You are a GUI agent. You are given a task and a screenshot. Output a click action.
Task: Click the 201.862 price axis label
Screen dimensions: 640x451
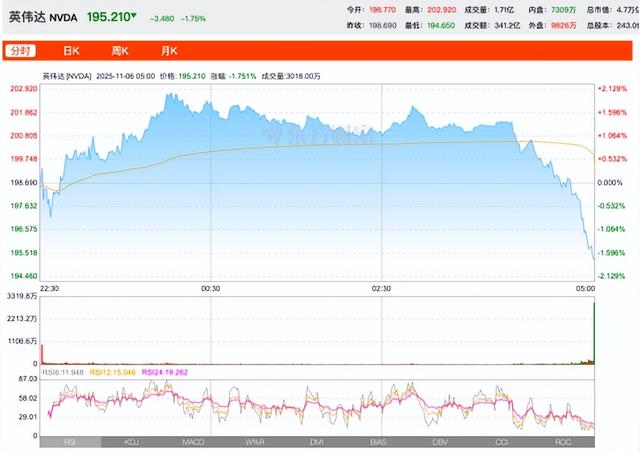tap(24, 112)
